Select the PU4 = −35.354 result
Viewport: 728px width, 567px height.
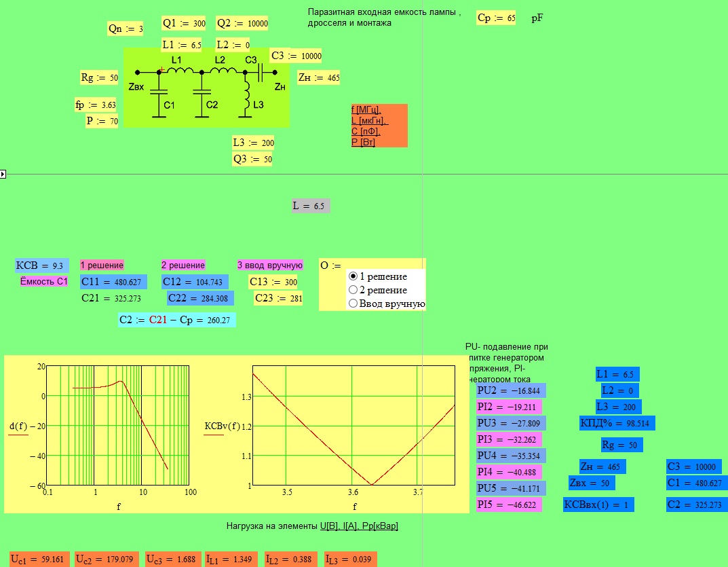pos(511,456)
